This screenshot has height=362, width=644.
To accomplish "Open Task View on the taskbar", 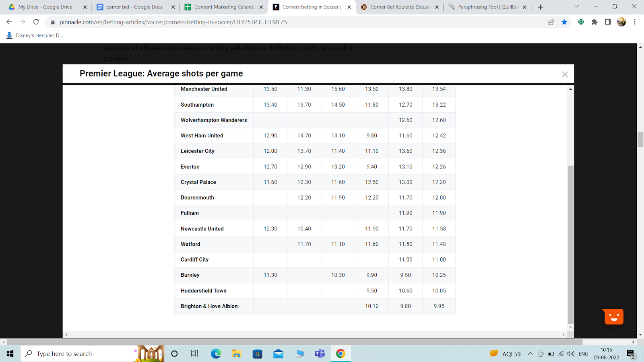I will (194, 354).
